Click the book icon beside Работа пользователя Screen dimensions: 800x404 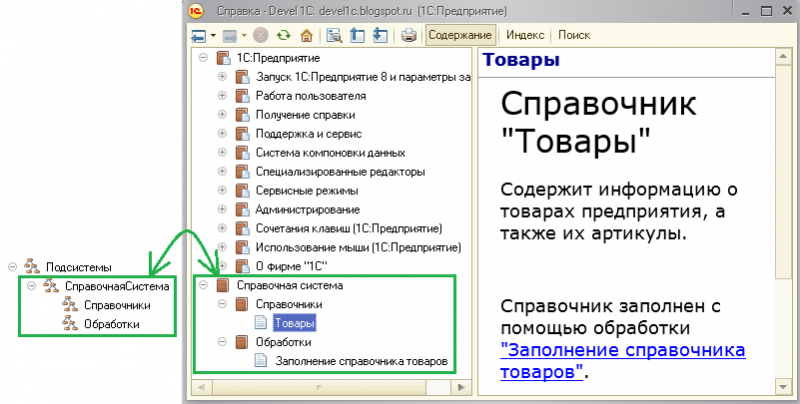point(242,95)
